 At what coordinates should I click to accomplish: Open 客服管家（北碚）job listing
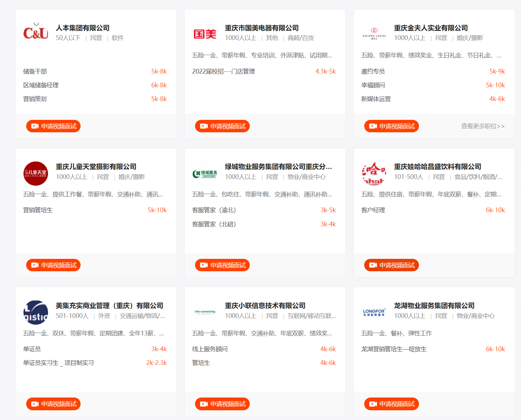click(214, 224)
